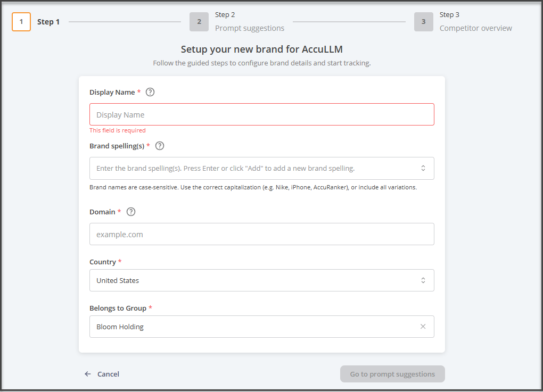Clear Bloom Holding with the X icon
The height and width of the screenshot is (392, 543).
[423, 327]
